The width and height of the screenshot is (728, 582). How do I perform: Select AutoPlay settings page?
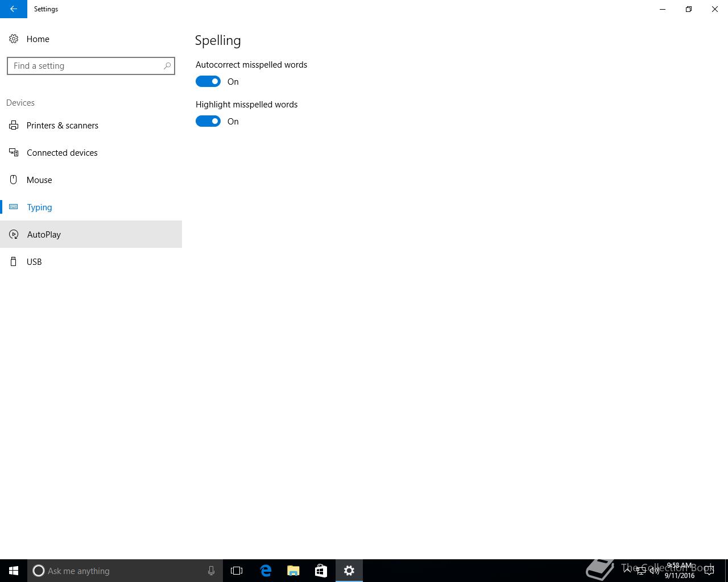91,234
